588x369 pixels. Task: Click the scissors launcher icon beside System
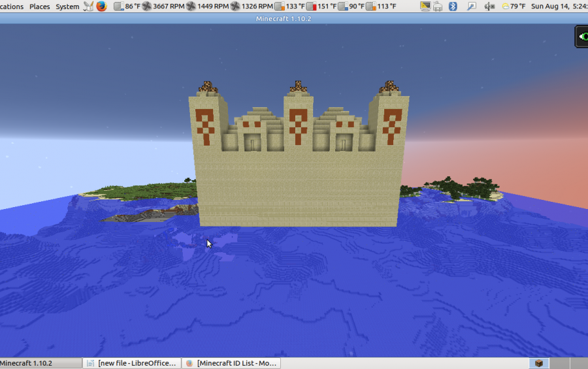pyautogui.click(x=88, y=6)
